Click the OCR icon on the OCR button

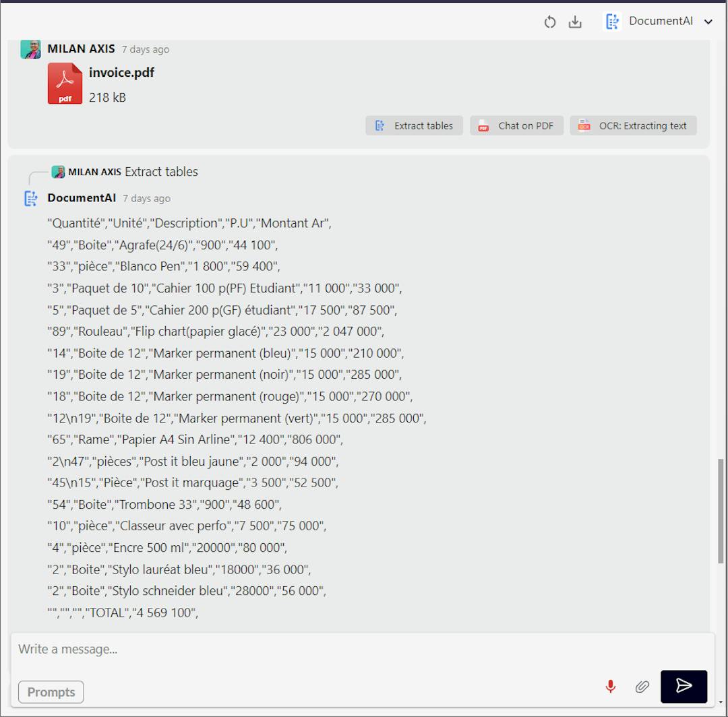tap(584, 125)
